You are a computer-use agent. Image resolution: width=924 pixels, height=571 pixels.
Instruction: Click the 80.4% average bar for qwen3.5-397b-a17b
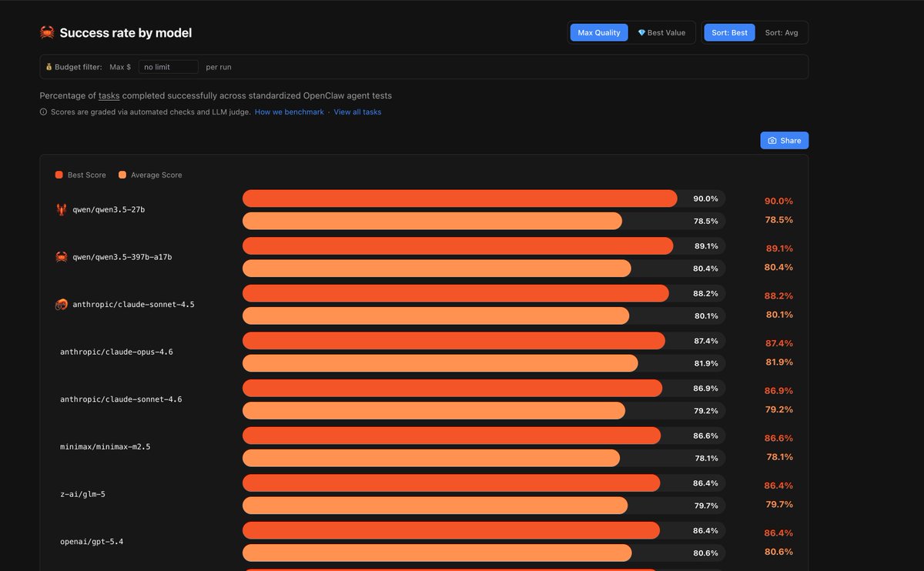point(437,269)
